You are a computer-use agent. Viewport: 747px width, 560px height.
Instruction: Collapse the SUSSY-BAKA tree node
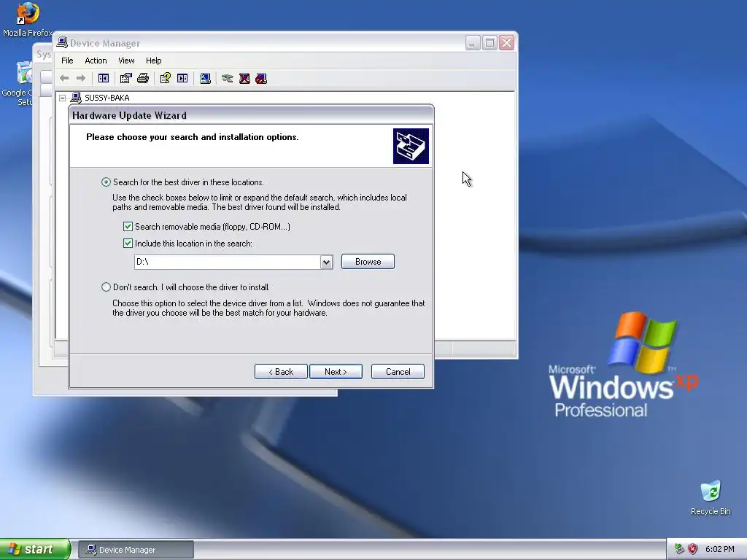coord(62,98)
